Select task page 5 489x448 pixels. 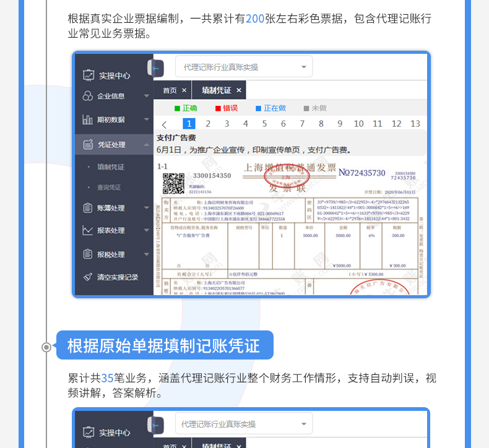point(264,124)
